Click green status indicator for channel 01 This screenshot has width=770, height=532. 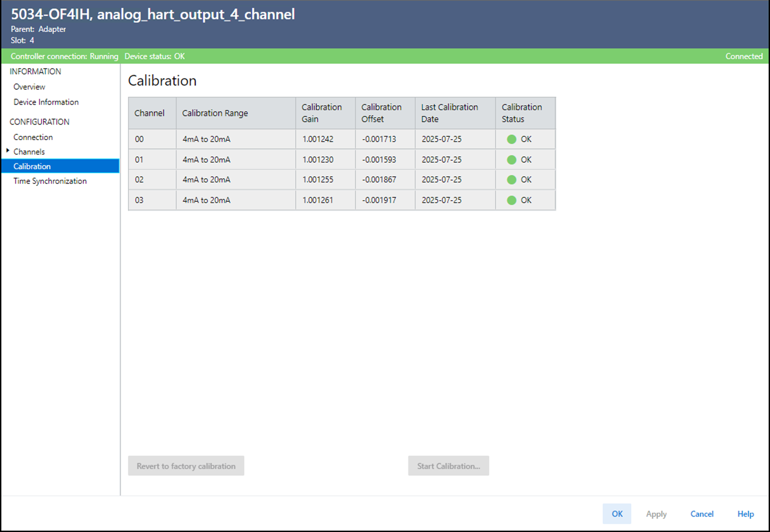tap(511, 160)
